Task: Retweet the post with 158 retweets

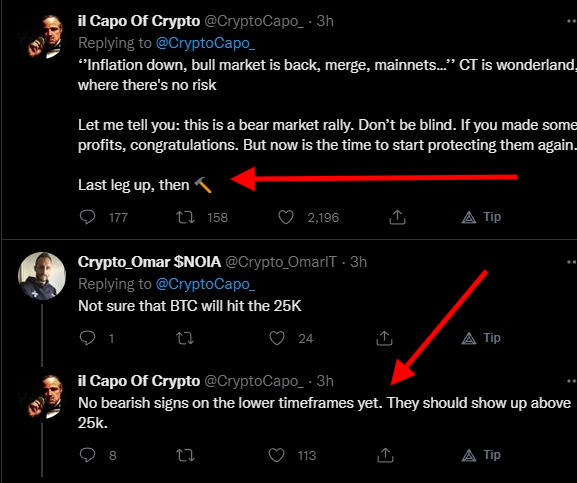Action: [185, 217]
